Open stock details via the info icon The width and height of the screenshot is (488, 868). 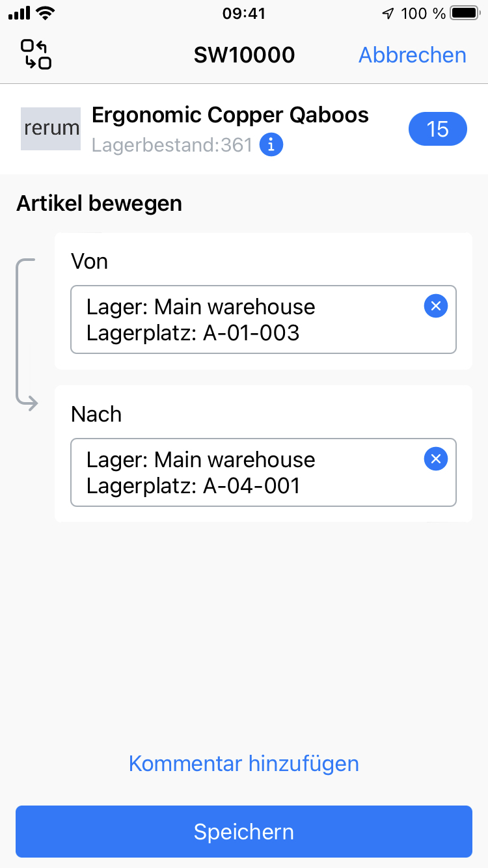tap(271, 144)
